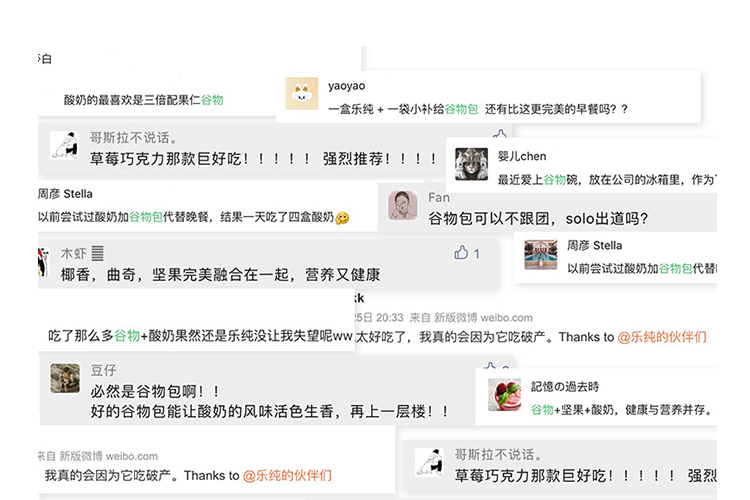Click 周彦 Stella's pool photo avatar
This screenshot has width=750, height=500.
point(540,255)
